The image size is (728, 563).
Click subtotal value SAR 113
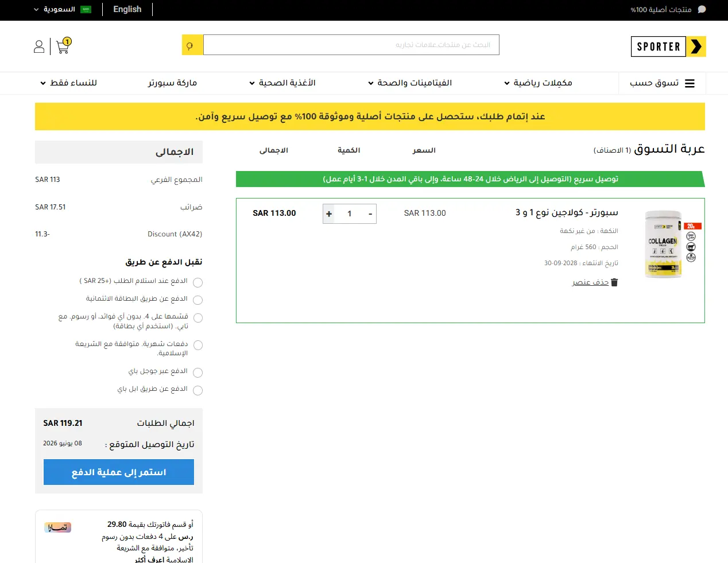pyautogui.click(x=48, y=180)
